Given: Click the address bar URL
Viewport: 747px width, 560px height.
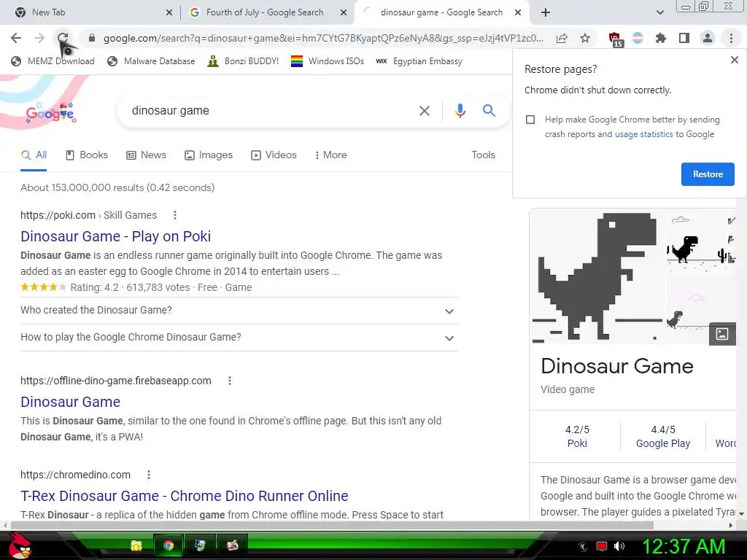Looking at the screenshot, I should tap(323, 38).
